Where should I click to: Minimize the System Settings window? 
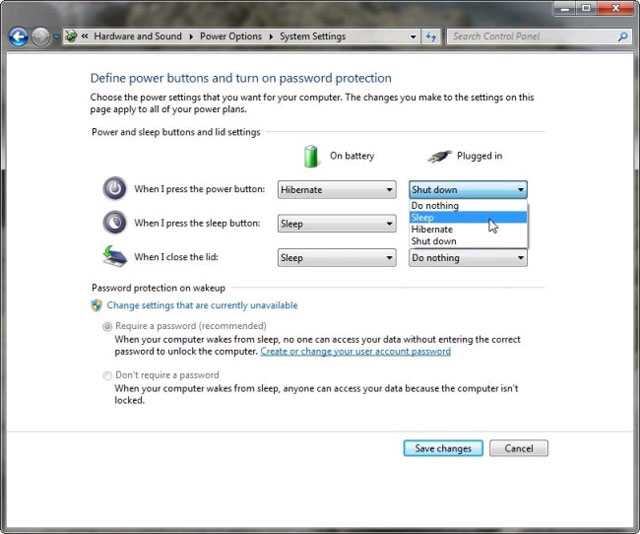point(565,8)
